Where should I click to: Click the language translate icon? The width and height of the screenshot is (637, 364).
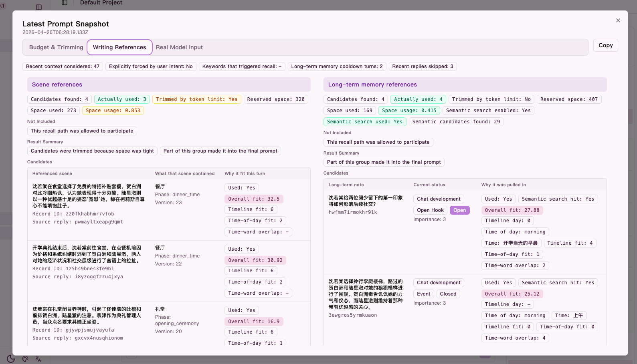[x=38, y=359]
